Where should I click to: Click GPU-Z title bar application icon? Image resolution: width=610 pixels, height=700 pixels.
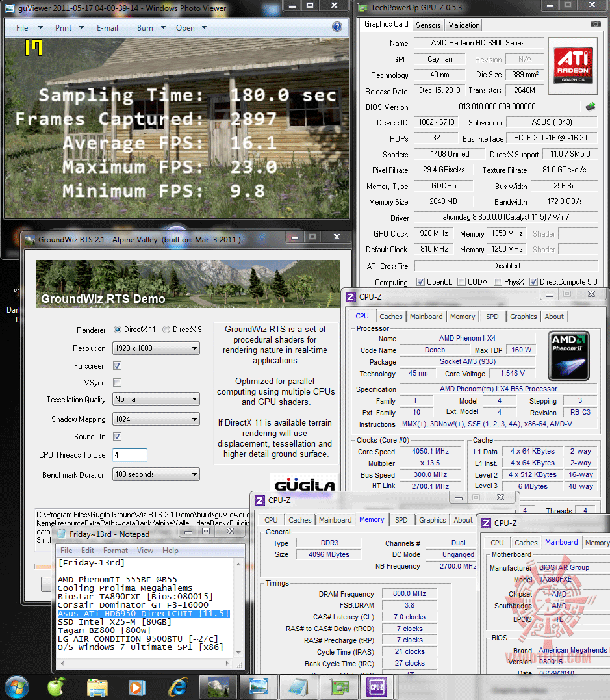tap(362, 8)
